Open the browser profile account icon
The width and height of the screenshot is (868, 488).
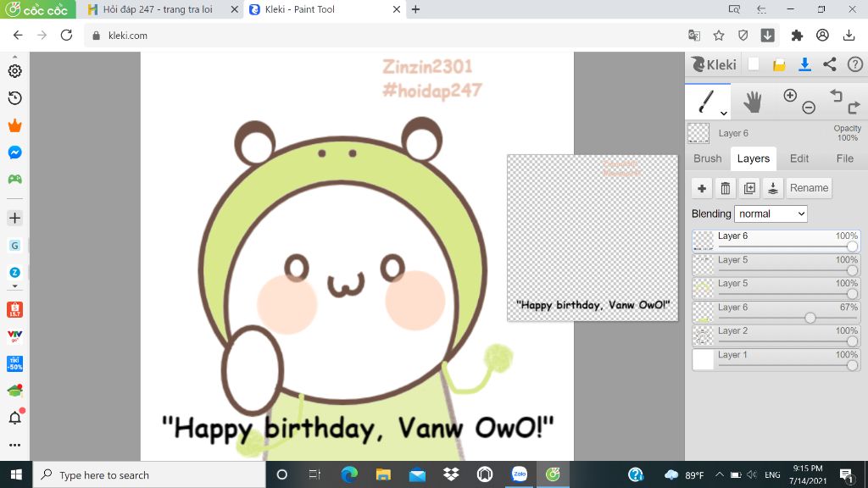tap(822, 36)
